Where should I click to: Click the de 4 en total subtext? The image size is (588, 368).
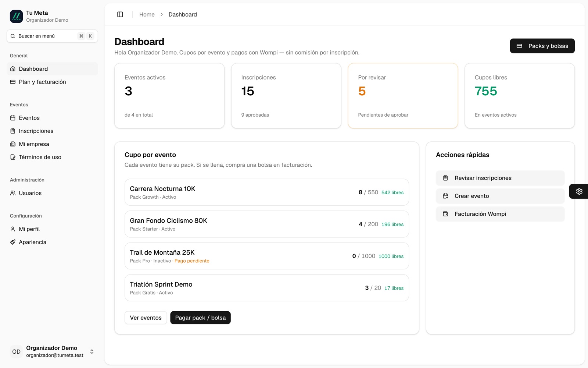pyautogui.click(x=139, y=115)
